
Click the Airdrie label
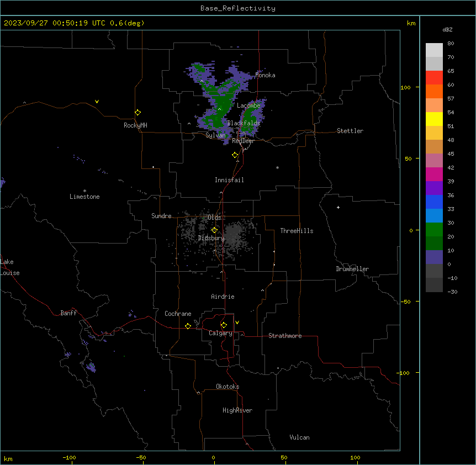223,297
